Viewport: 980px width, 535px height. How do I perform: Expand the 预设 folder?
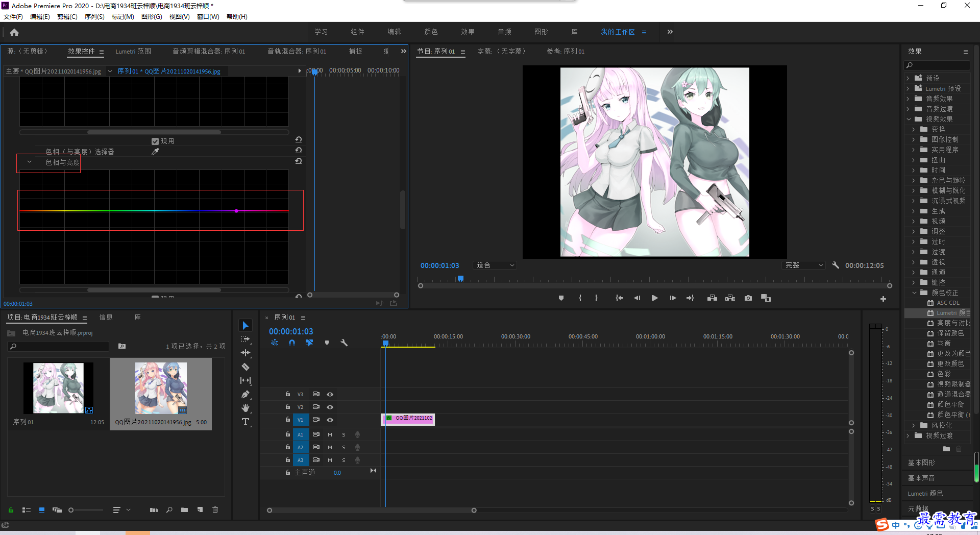(x=908, y=78)
